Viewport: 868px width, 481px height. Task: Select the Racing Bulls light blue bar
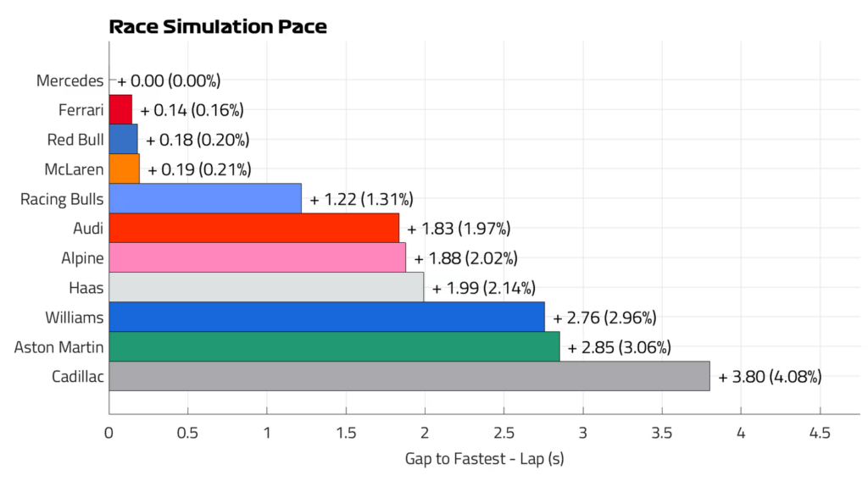(x=205, y=198)
